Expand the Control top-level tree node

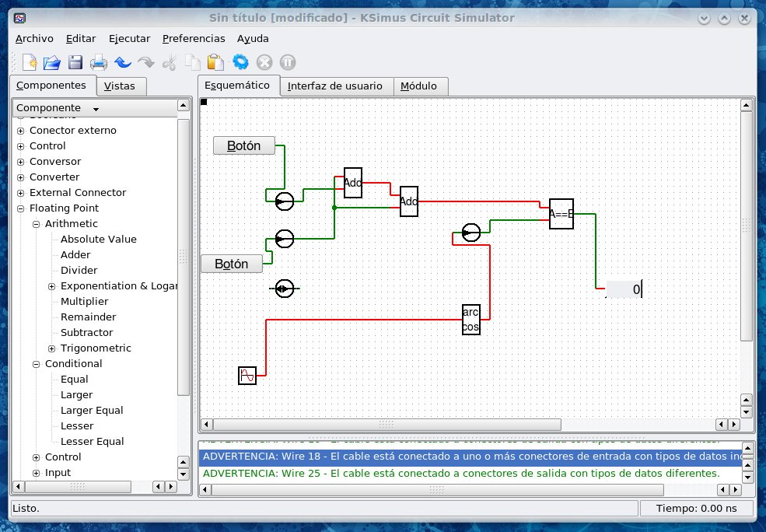20,146
